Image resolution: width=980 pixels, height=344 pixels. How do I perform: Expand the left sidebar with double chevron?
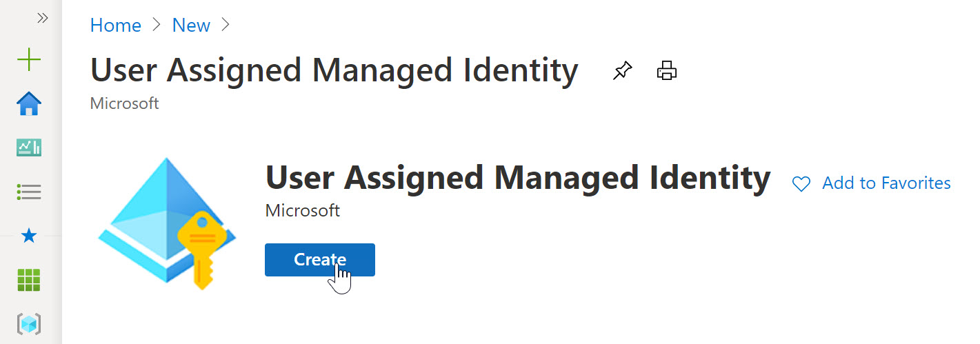43,18
